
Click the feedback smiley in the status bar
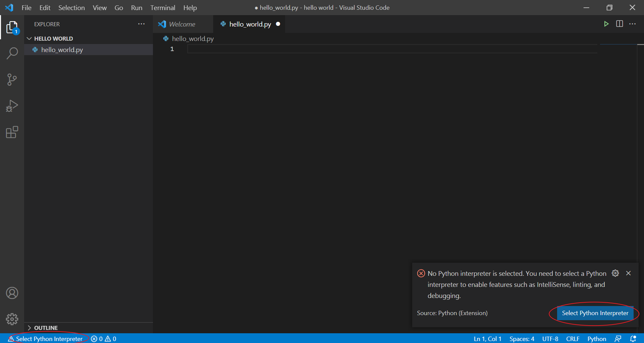coord(619,339)
